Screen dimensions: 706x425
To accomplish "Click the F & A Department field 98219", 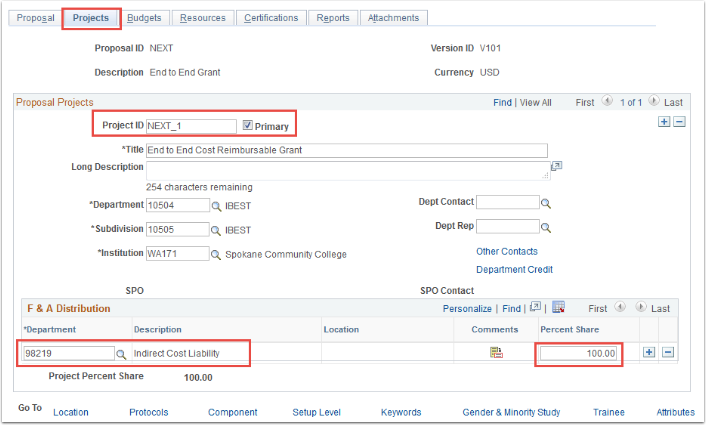I will point(69,353).
